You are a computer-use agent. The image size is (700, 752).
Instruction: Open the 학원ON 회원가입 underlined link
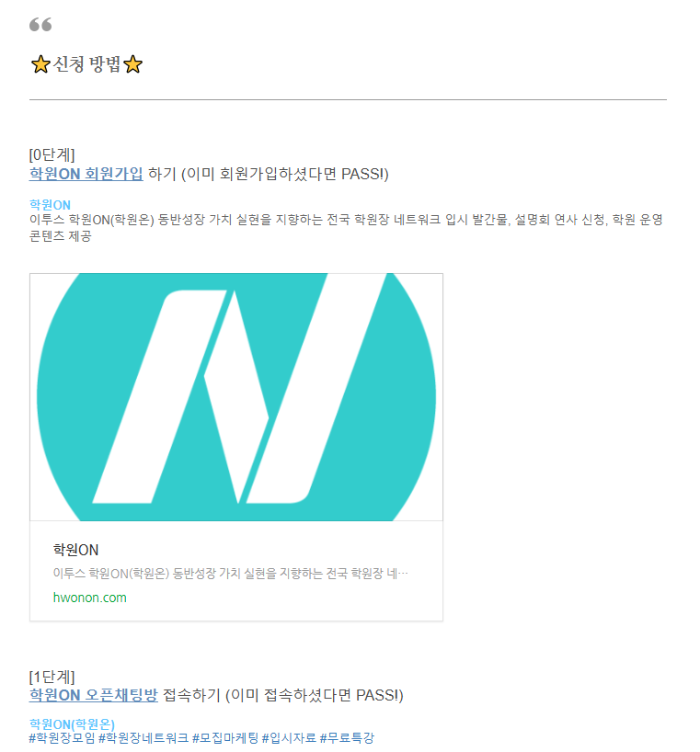click(86, 174)
